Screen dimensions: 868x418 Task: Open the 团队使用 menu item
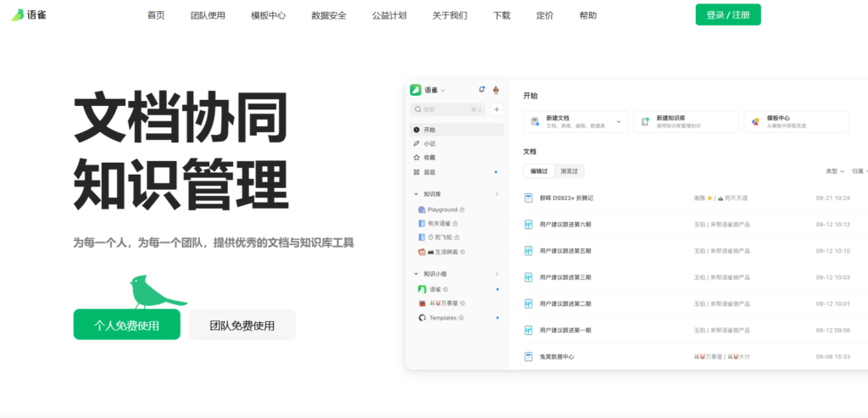(x=208, y=15)
